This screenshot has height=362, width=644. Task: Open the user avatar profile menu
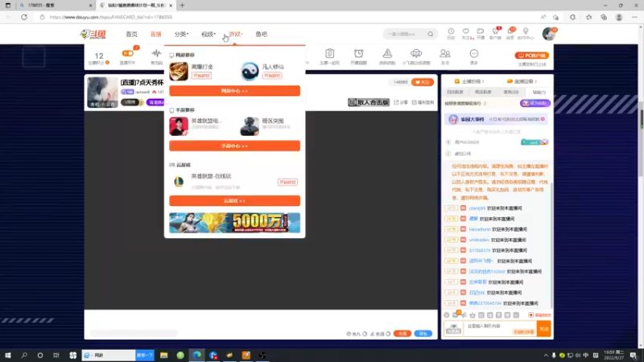(x=548, y=34)
